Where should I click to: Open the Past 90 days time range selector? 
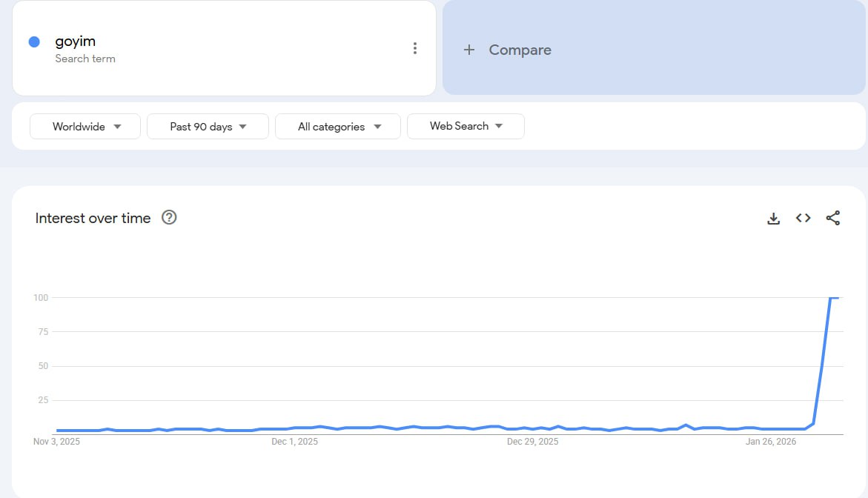coord(208,126)
